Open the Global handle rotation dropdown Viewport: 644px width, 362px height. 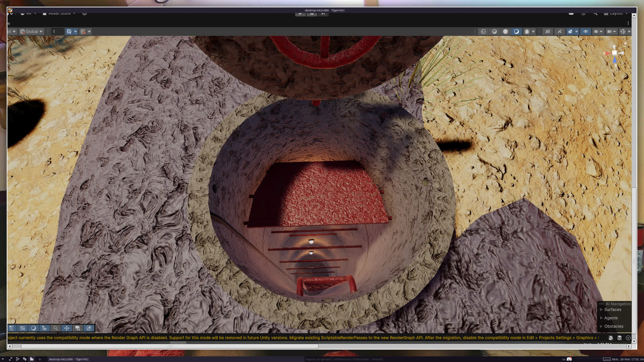pos(31,32)
